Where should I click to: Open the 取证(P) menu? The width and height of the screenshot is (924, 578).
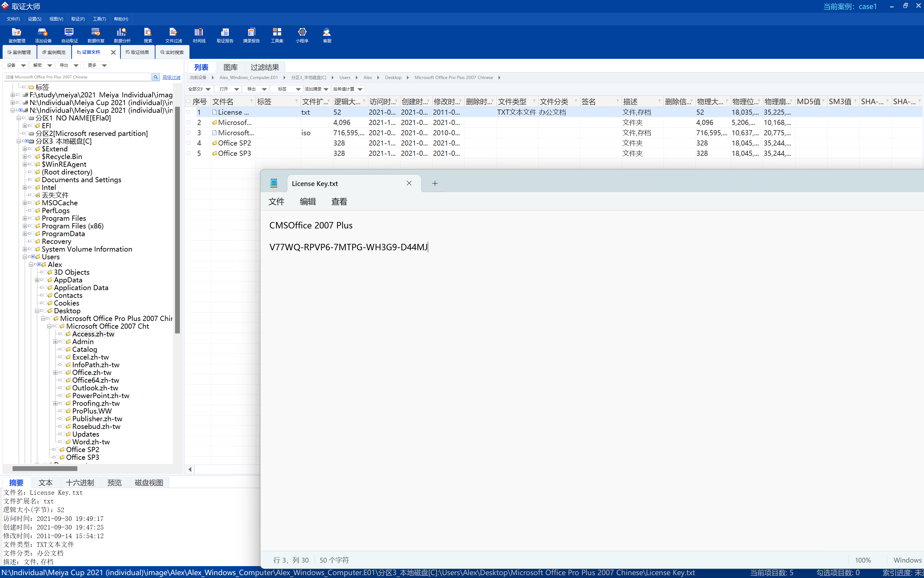[x=78, y=19]
